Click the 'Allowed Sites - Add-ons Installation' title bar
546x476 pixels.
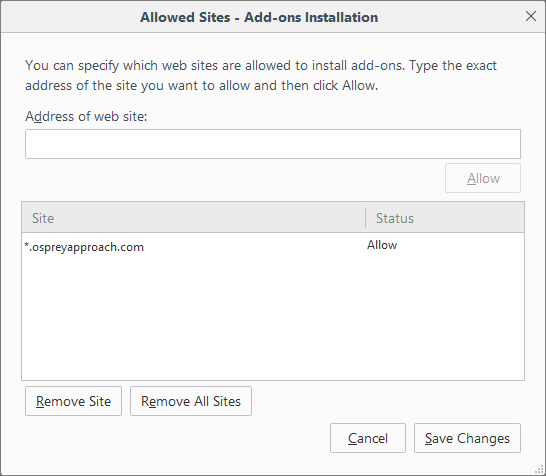pos(259,17)
